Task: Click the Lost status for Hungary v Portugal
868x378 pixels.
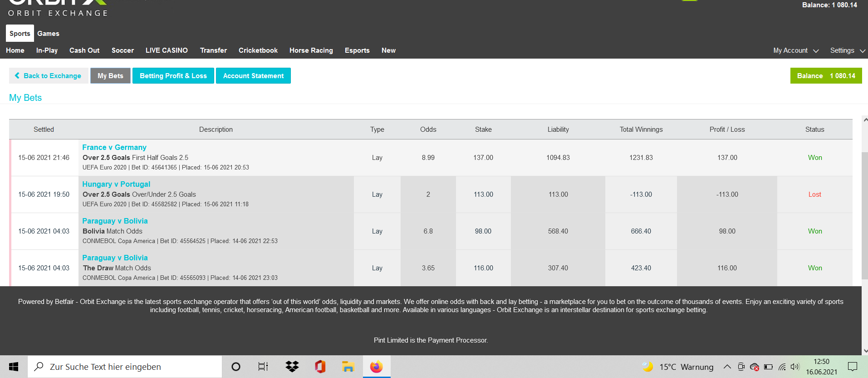Action: click(814, 194)
